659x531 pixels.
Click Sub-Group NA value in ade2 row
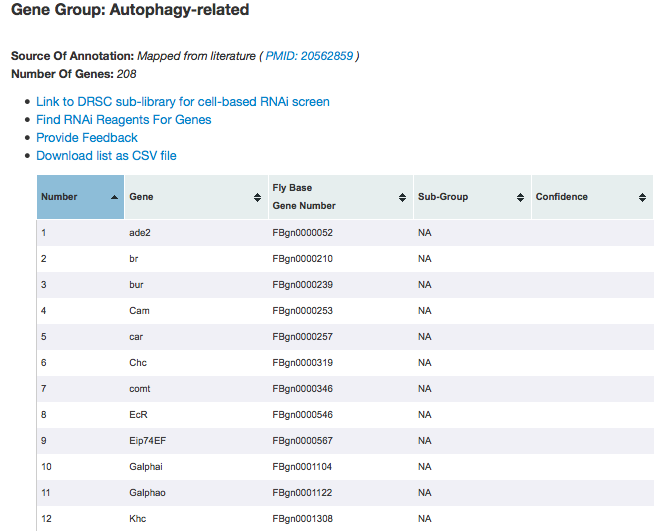[424, 233]
